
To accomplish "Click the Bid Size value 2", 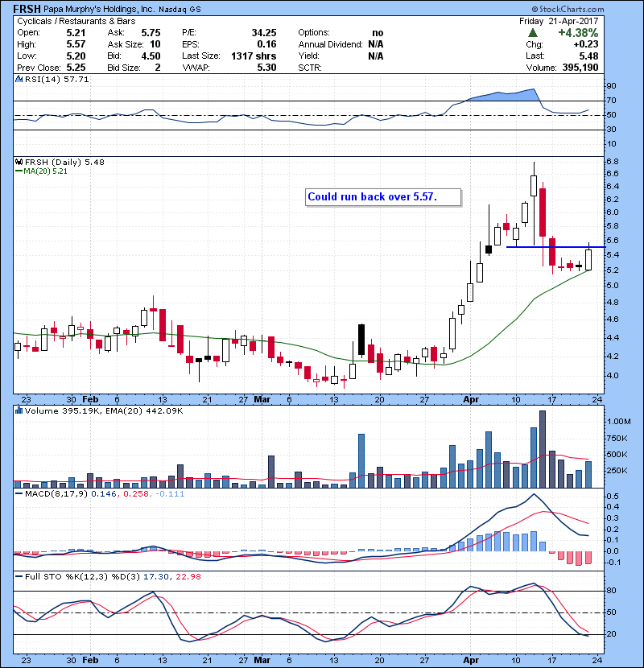I will (158, 68).
